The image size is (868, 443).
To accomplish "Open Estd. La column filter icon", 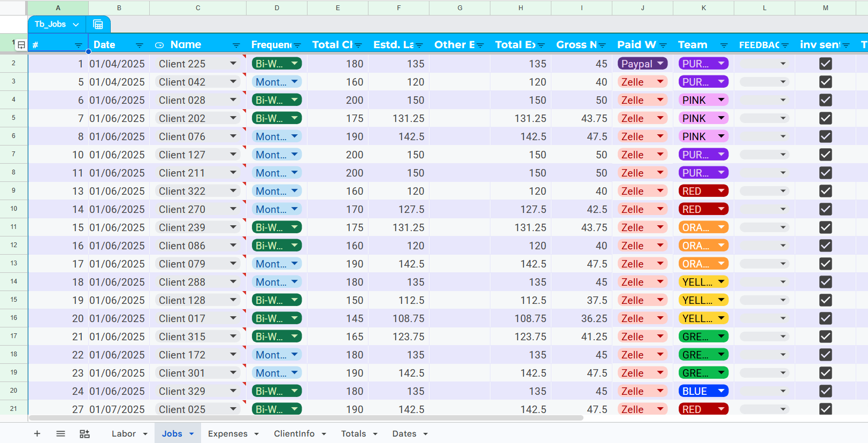I will point(419,45).
